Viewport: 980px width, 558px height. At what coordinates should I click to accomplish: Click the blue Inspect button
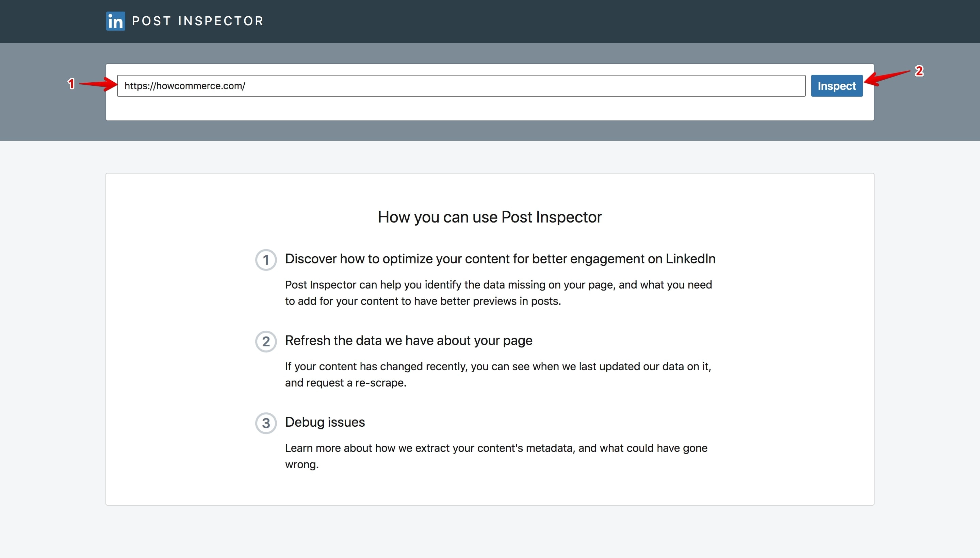coord(837,86)
